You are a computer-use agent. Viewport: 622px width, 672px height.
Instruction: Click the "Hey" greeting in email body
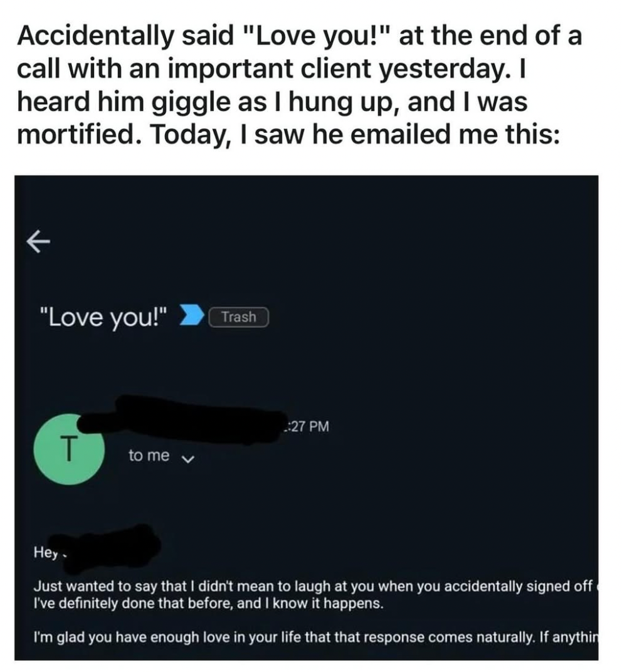pyautogui.click(x=44, y=554)
